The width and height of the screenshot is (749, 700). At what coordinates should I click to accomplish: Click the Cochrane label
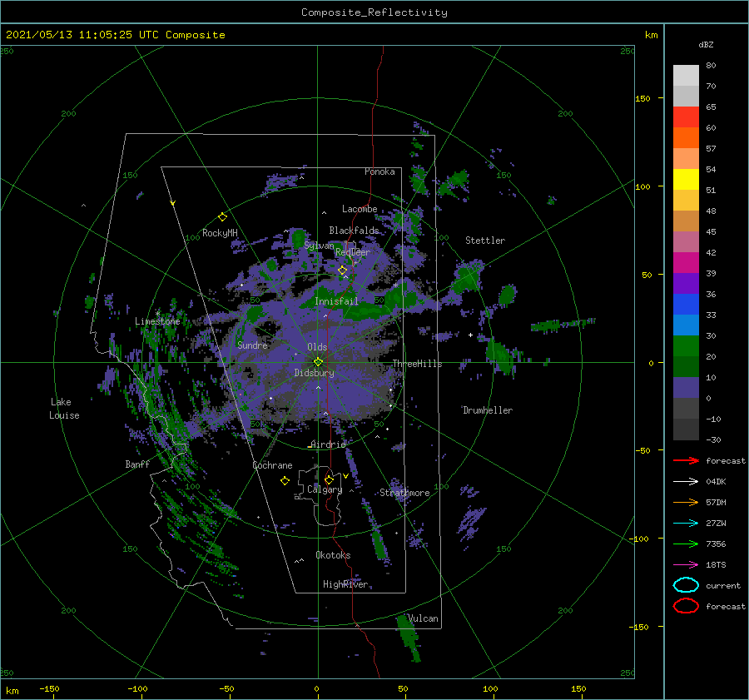[272, 465]
